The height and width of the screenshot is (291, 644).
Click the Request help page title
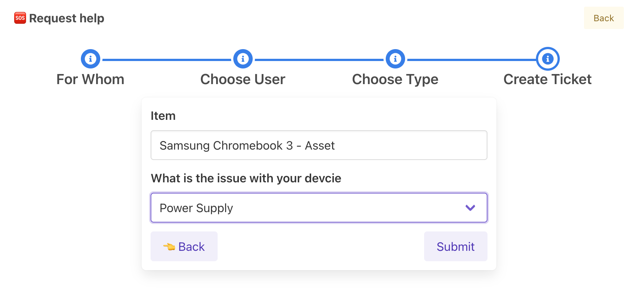coord(67,18)
